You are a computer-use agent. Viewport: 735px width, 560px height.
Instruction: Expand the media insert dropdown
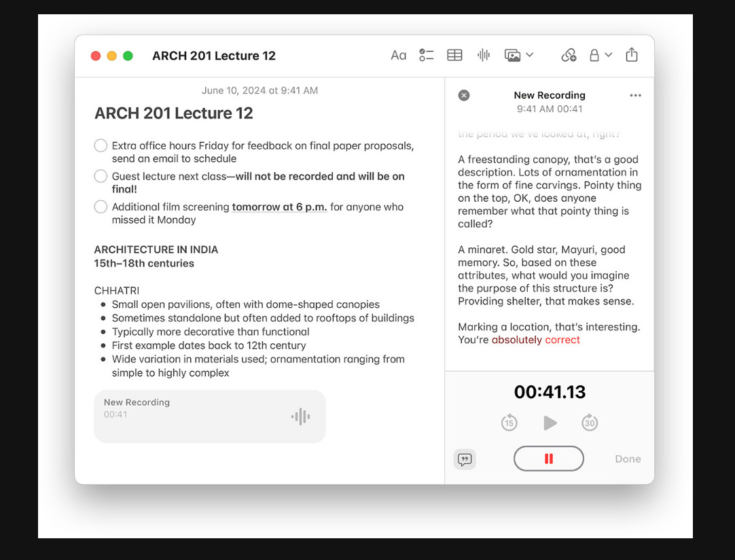[x=519, y=56]
